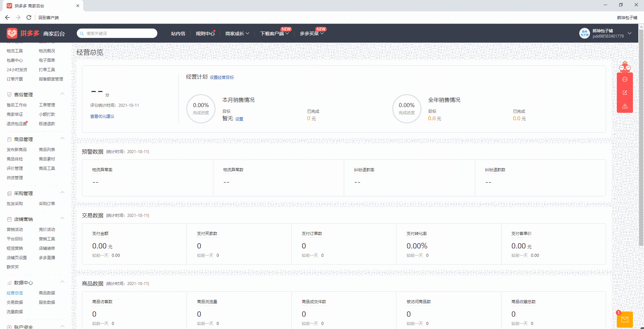This screenshot has height=329, width=644.
Task: Click the 韩坤包子铺 avatar icon
Action: [x=585, y=33]
